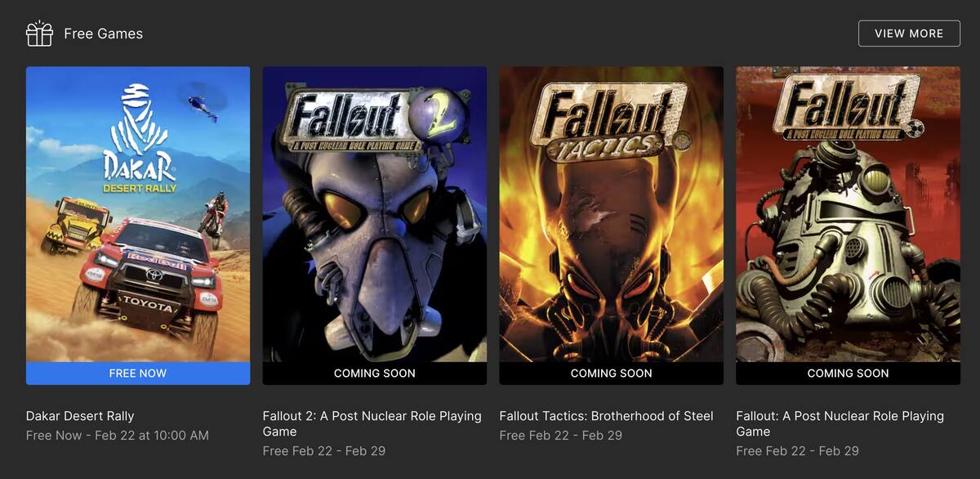The width and height of the screenshot is (980, 479).
Task: Open the original Fallout power armor cover
Action: click(849, 214)
